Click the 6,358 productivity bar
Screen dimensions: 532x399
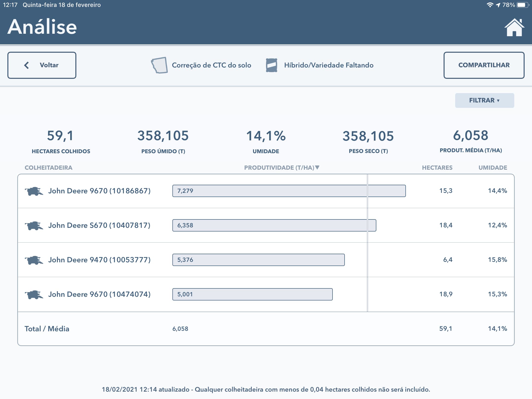[x=274, y=225]
